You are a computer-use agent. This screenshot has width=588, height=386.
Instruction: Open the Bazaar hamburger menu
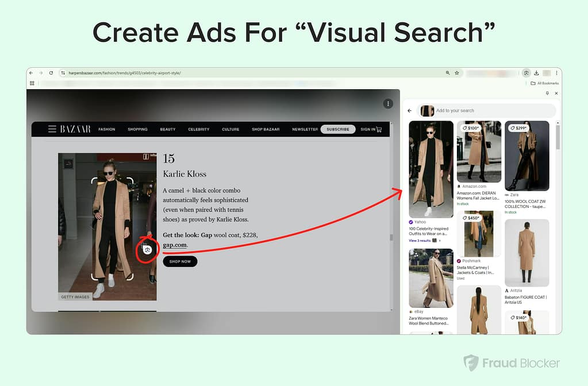pyautogui.click(x=52, y=129)
